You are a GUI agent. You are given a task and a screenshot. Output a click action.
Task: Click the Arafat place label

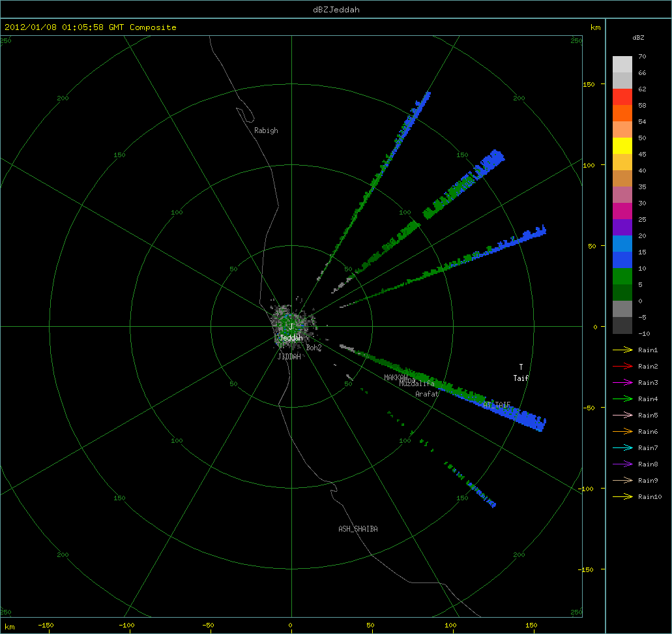(x=427, y=394)
